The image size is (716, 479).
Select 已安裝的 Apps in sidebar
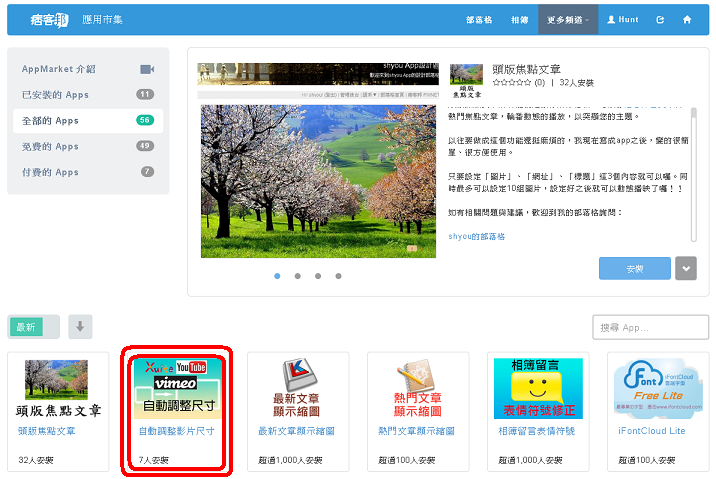88,95
